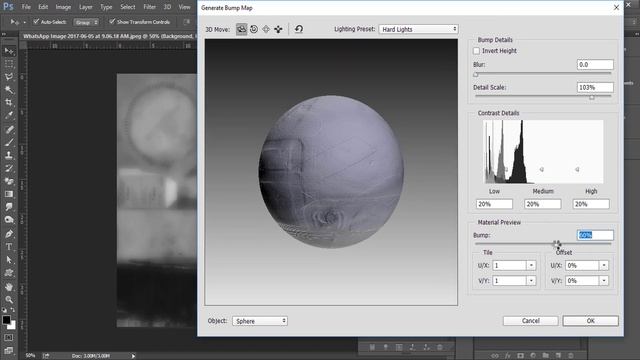Click the Bump percentage field
The image size is (640, 360).
point(595,235)
